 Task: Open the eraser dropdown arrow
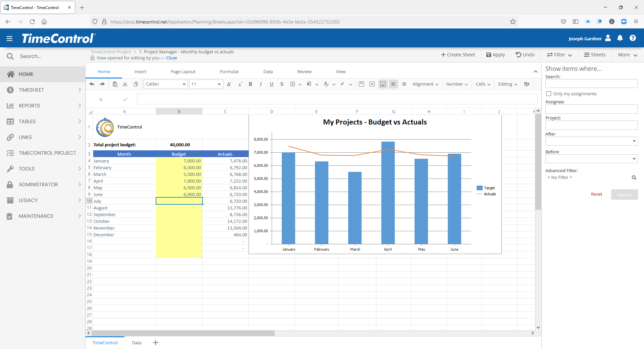click(x=351, y=85)
